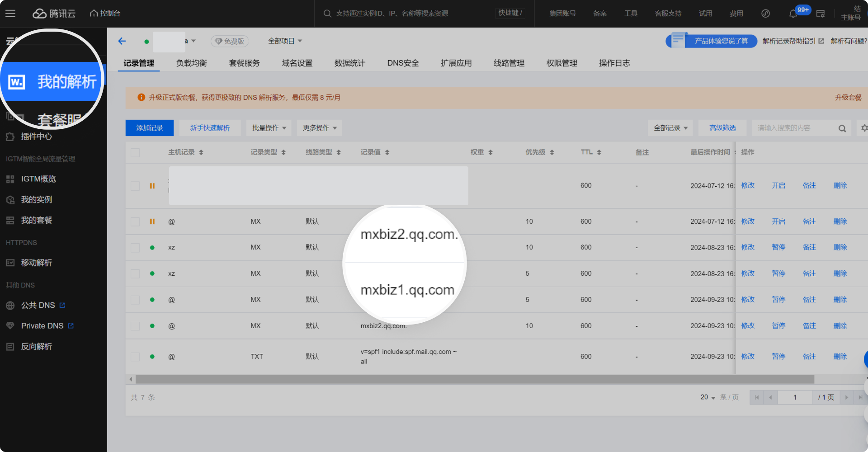Click the 添加记录 button

[x=150, y=128]
